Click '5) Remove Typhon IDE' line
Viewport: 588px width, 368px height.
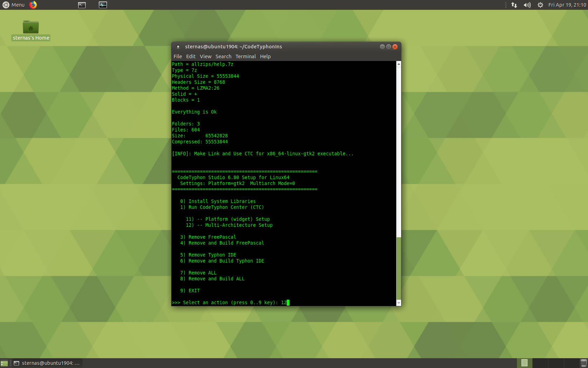[x=208, y=255]
